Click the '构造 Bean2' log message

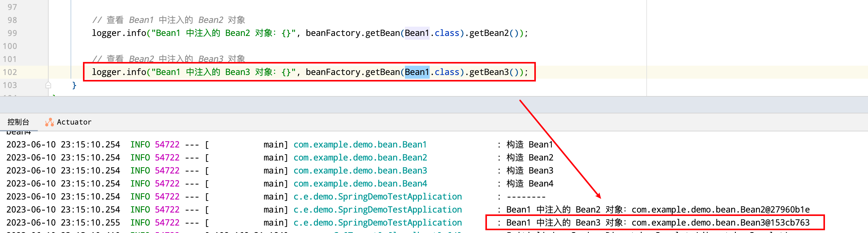[x=530, y=157]
